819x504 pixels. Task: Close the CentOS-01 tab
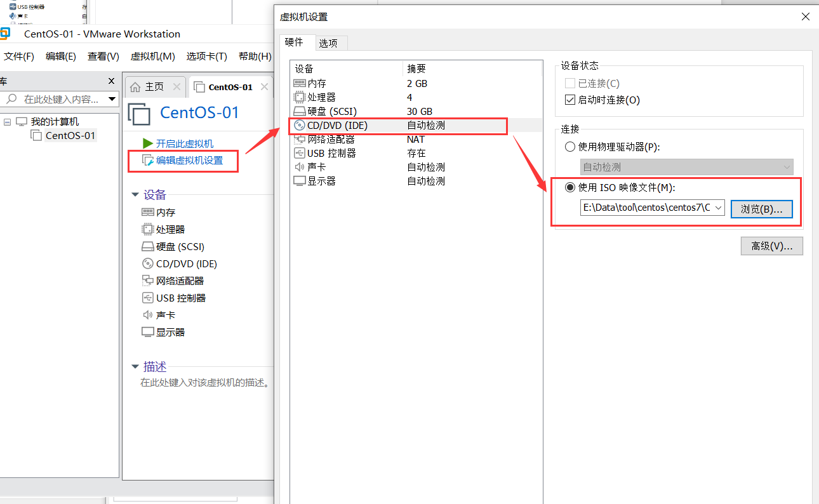click(x=265, y=87)
